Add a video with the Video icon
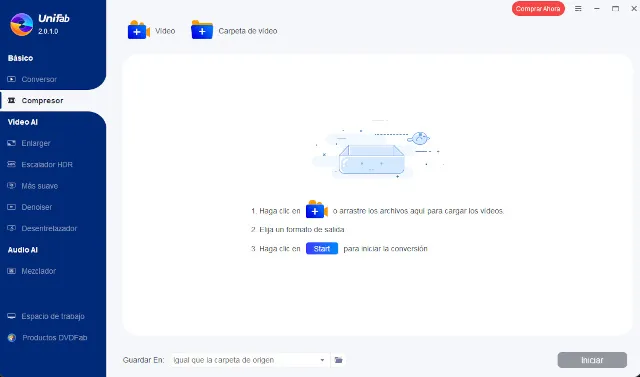Viewport: 640px width, 377px height. click(139, 30)
